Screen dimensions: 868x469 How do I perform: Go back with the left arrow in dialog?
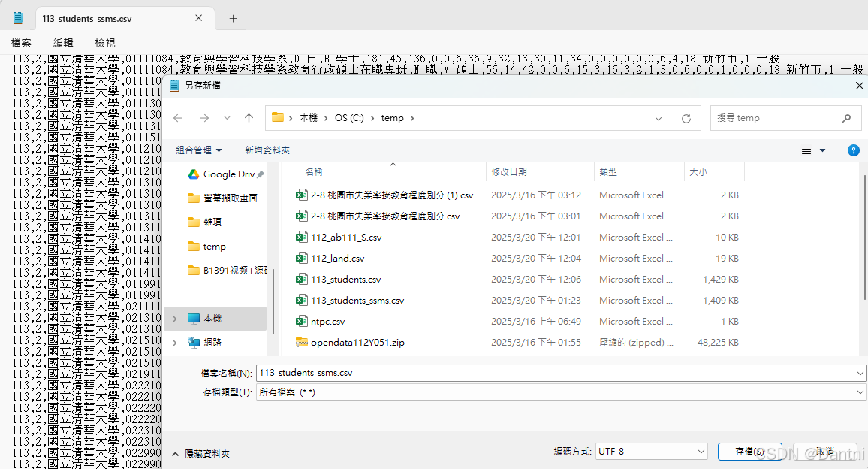pyautogui.click(x=178, y=118)
